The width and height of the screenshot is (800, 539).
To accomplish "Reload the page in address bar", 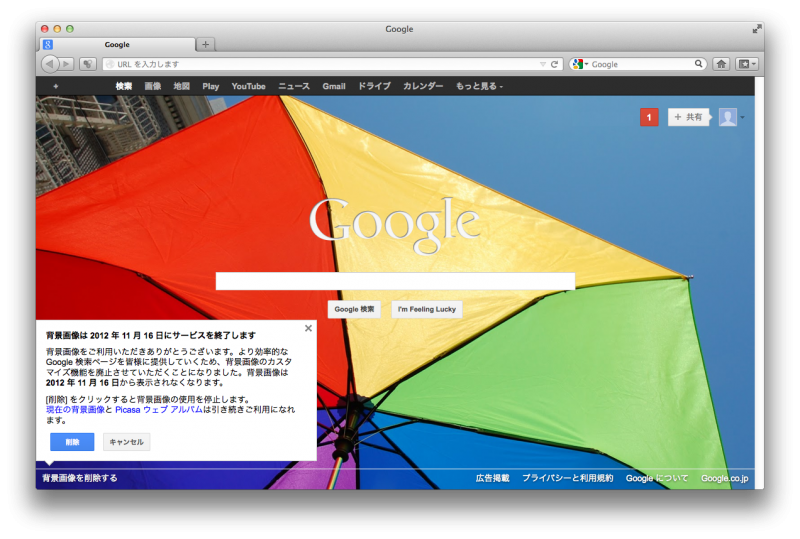I will 554,64.
